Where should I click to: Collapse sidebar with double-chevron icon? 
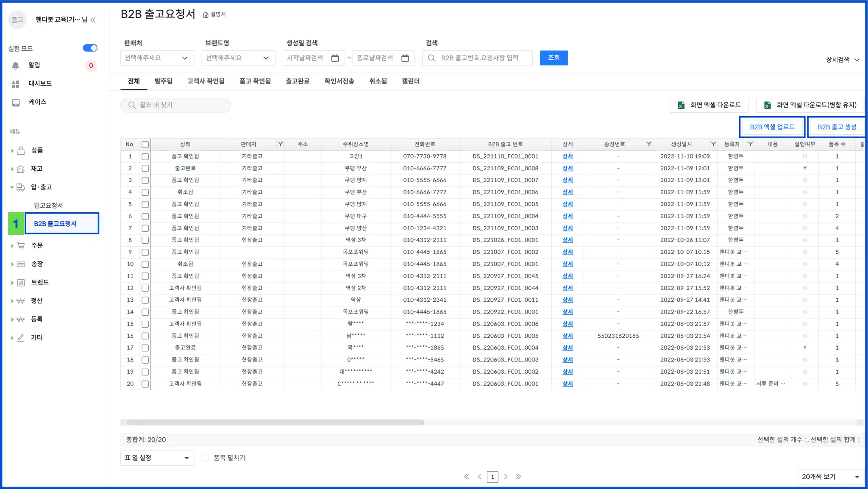[x=93, y=19]
